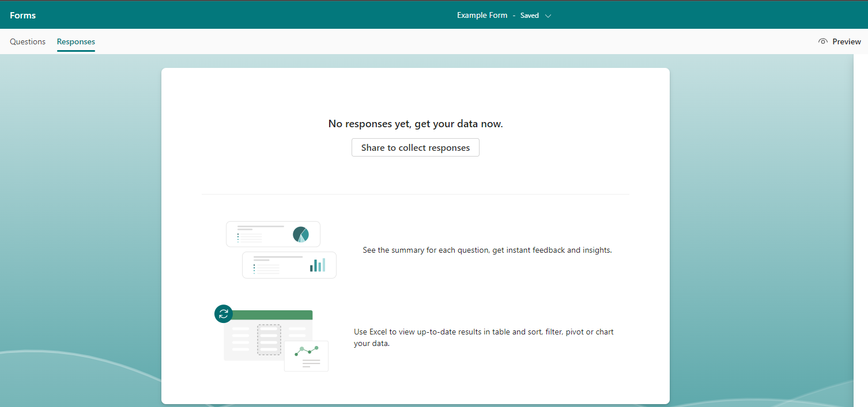Image resolution: width=868 pixels, height=407 pixels.
Task: Click the 'No responses yet' heading
Action: click(x=416, y=124)
